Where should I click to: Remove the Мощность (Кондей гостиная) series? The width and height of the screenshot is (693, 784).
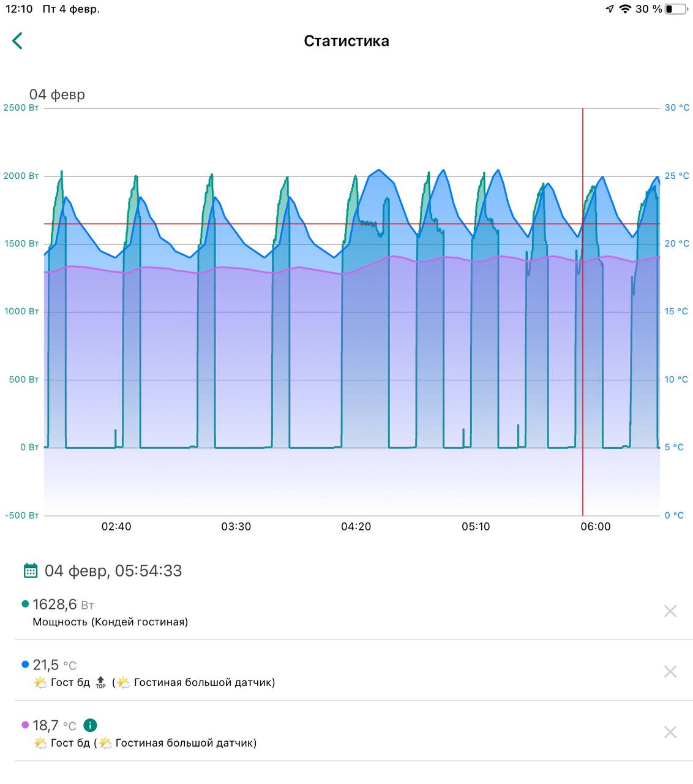click(670, 611)
